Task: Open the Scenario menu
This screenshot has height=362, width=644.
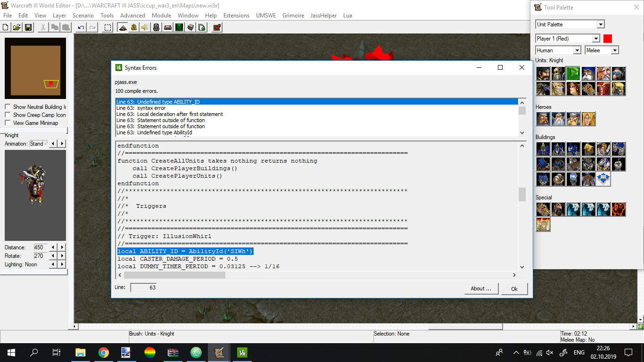Action: coord(83,16)
